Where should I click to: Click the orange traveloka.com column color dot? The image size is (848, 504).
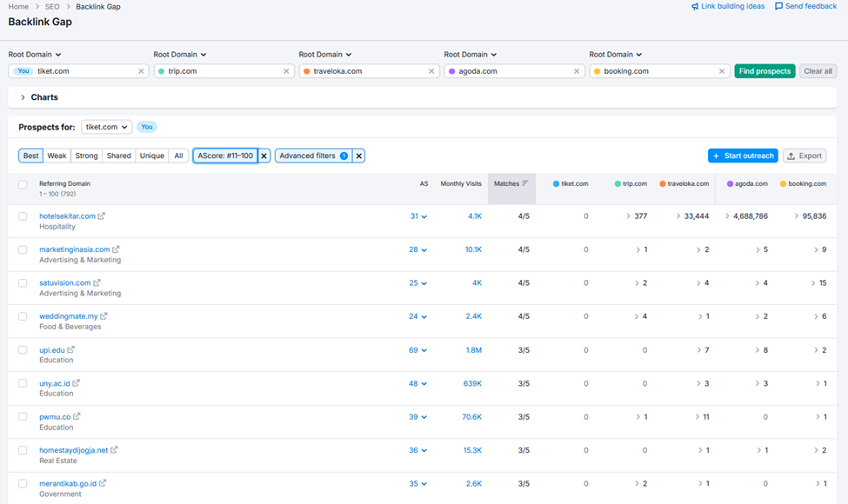click(663, 183)
